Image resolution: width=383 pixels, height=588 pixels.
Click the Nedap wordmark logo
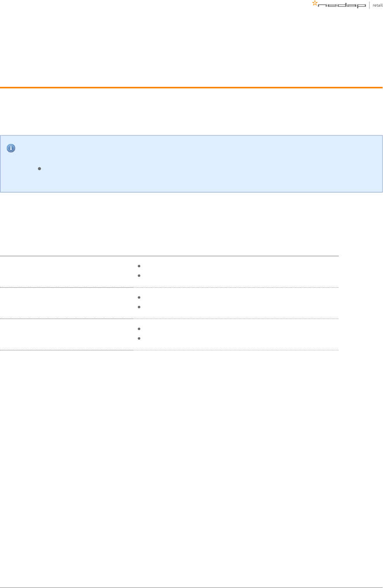(341, 5)
